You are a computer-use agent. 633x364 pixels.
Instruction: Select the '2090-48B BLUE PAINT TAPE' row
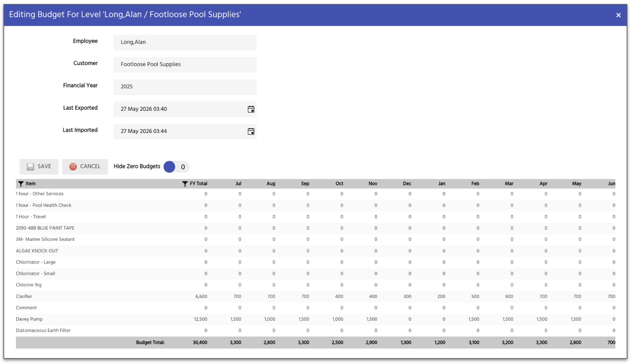pos(316,228)
